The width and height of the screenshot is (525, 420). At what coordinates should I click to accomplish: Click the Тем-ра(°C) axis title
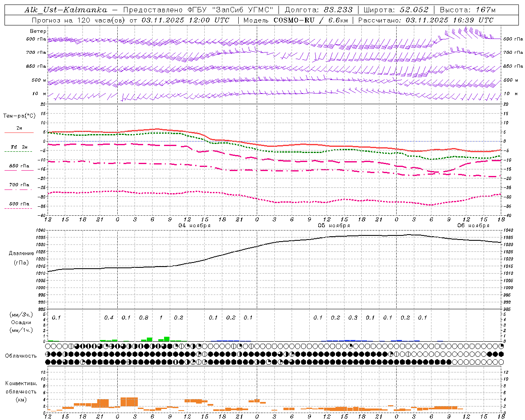coord(19,116)
